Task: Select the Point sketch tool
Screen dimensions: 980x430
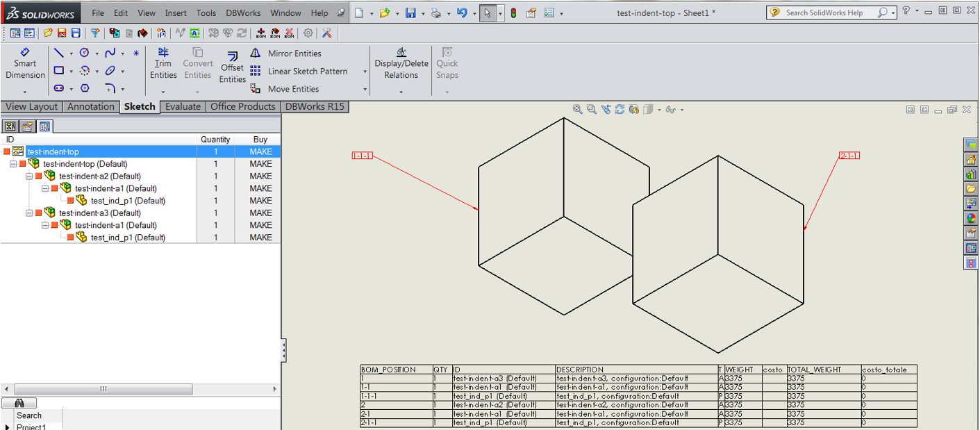Action: pyautogui.click(x=136, y=53)
